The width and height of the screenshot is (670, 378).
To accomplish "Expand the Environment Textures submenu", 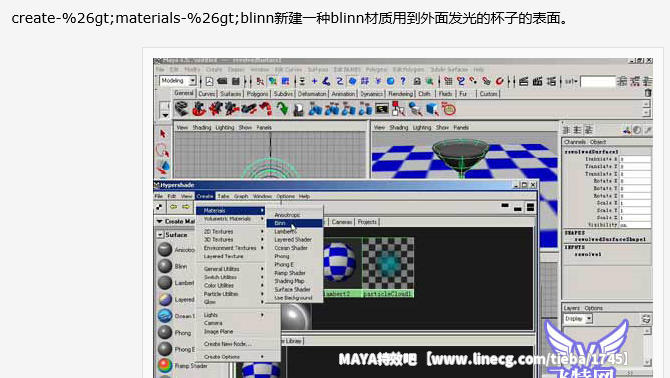I will click(x=231, y=248).
